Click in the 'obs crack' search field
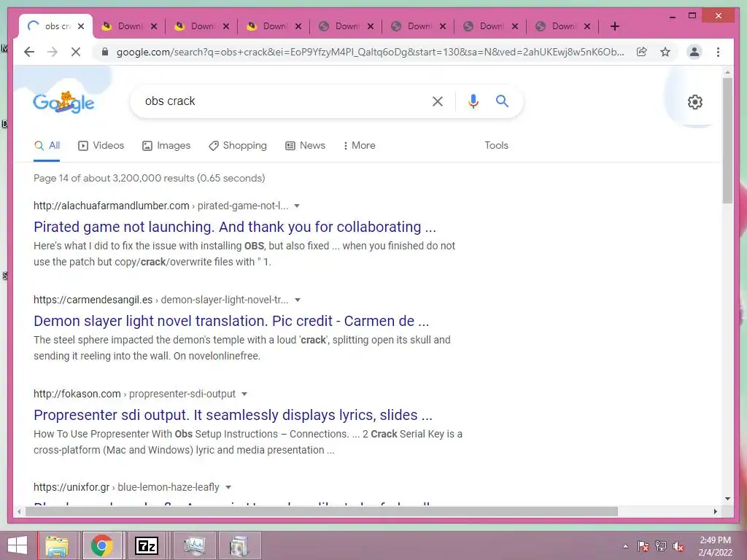The width and height of the screenshot is (747, 560). coord(281,101)
